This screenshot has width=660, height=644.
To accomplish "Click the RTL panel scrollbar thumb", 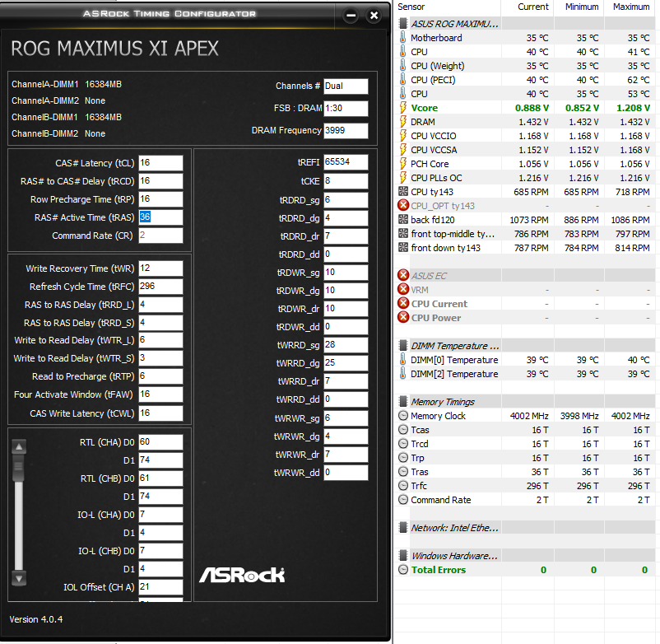I will click(19, 469).
